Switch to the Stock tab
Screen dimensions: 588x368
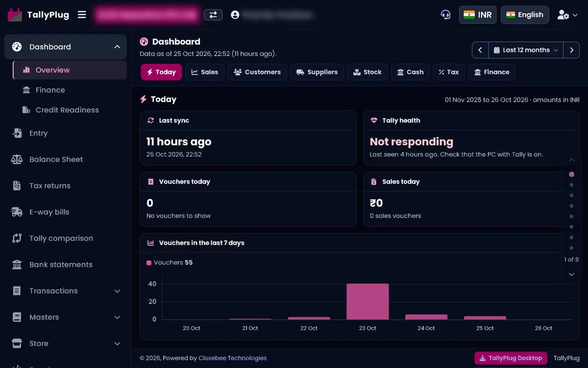tap(367, 72)
